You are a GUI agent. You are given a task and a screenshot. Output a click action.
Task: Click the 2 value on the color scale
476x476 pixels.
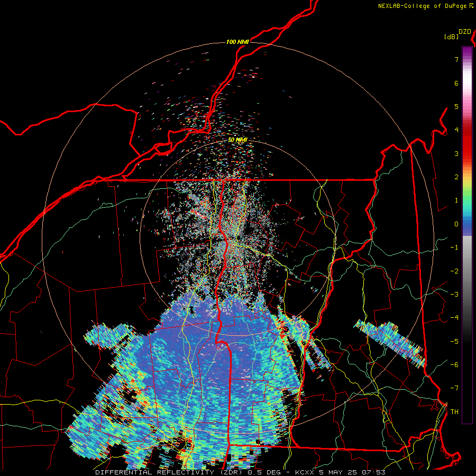456,177
